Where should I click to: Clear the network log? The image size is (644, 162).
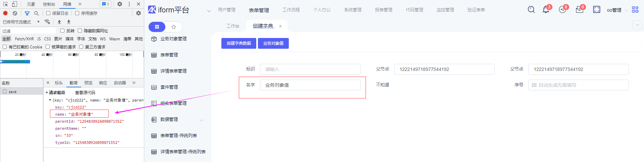coord(15,13)
